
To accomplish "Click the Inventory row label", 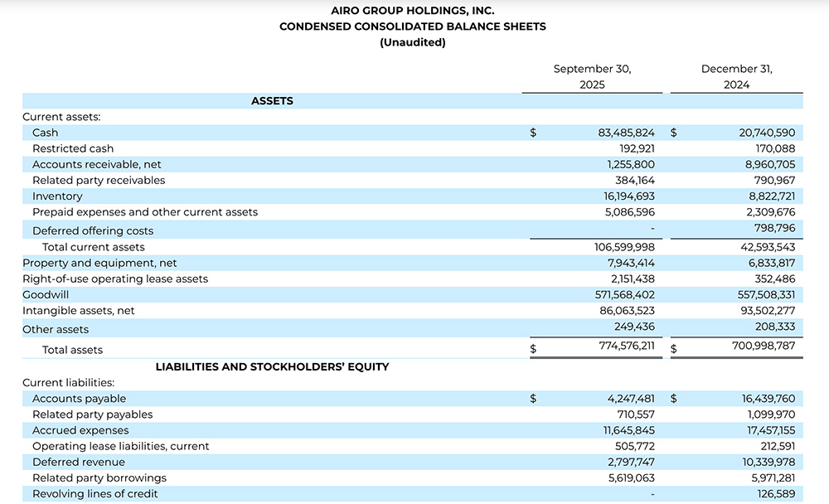I will pos(57,196).
